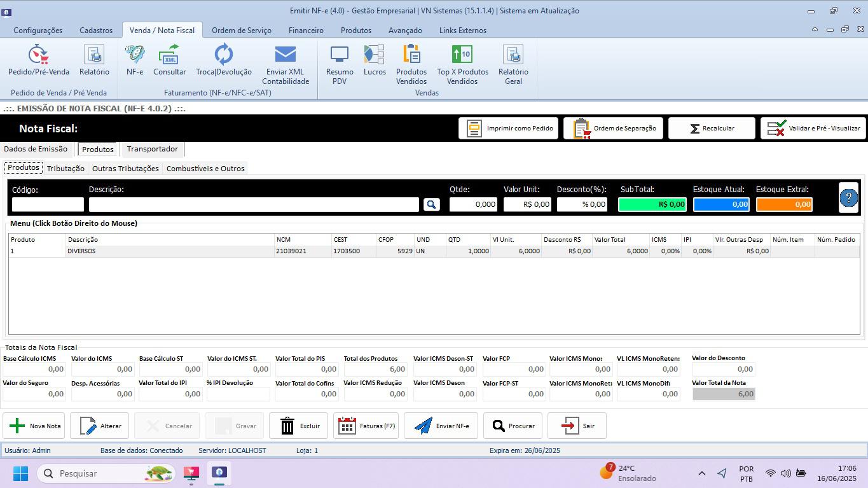Image resolution: width=868 pixels, height=488 pixels.
Task: Click the Recalcular button
Action: click(711, 129)
